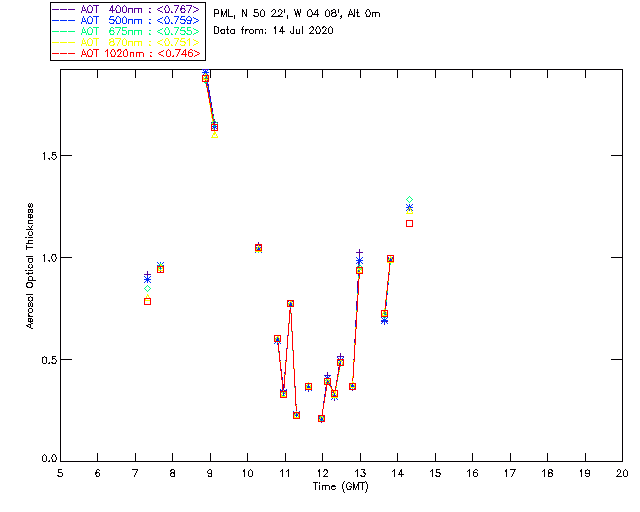Screen dimensions: 640x512
Task: Click the 0.5 y-axis tick label
Action: pos(49,360)
